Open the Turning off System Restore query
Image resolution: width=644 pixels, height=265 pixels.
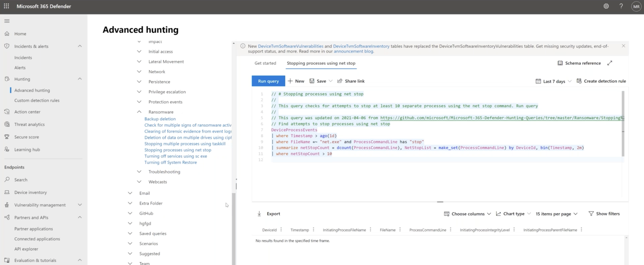(x=171, y=162)
